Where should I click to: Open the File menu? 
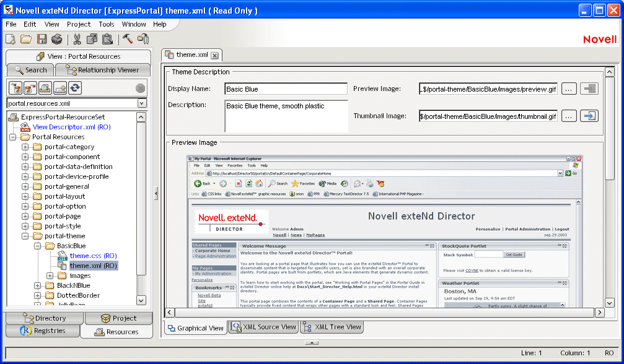coord(11,24)
